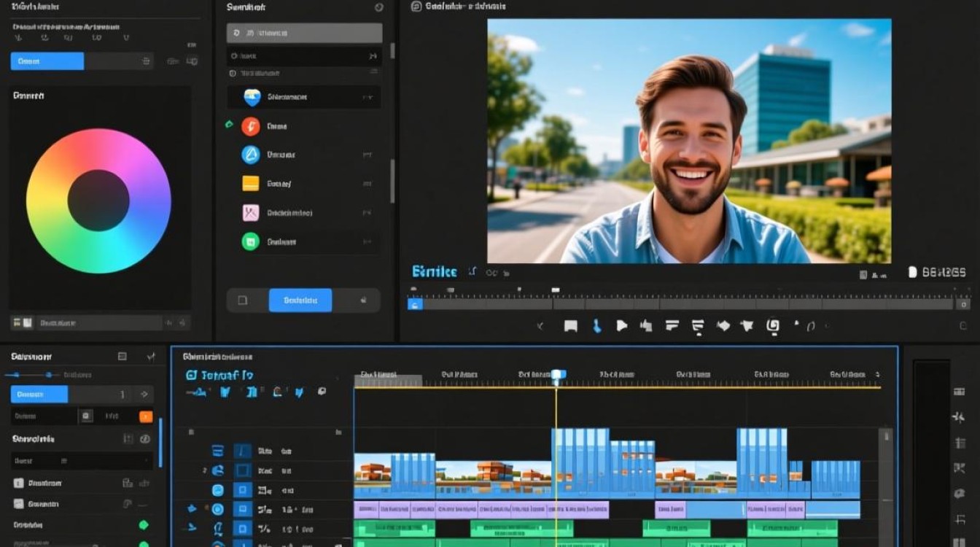Screen dimensions: 980x547
Task: Toggle the upper green dot in the lower-left panel
Action: pos(144,524)
